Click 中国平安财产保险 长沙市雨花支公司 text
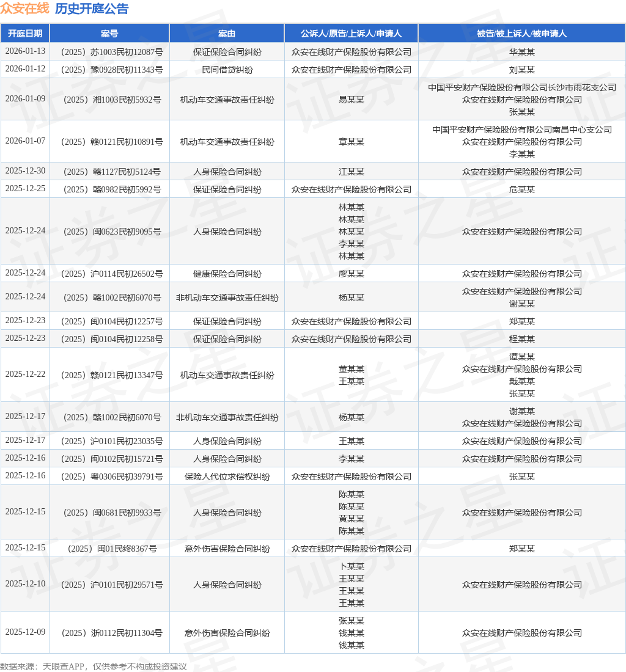Screen dimensions: 626x672 click(x=522, y=87)
